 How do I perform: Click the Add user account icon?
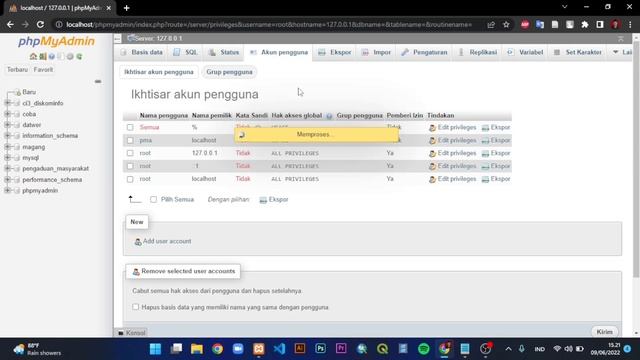point(138,242)
